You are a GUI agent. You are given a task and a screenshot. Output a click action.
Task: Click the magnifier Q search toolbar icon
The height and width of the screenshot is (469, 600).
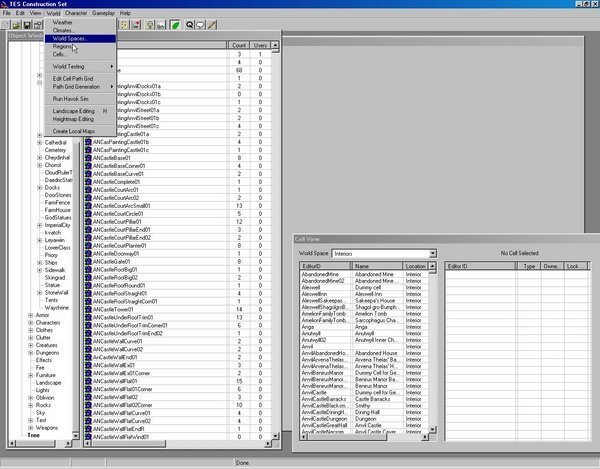tap(189, 25)
